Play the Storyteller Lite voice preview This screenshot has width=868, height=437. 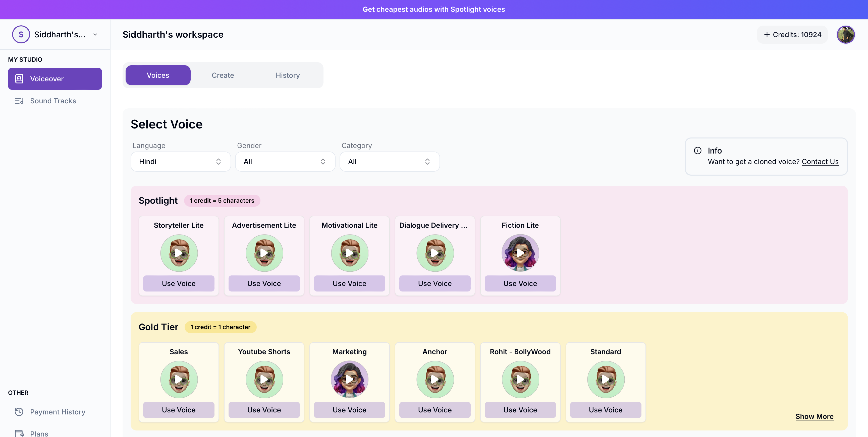(x=179, y=253)
